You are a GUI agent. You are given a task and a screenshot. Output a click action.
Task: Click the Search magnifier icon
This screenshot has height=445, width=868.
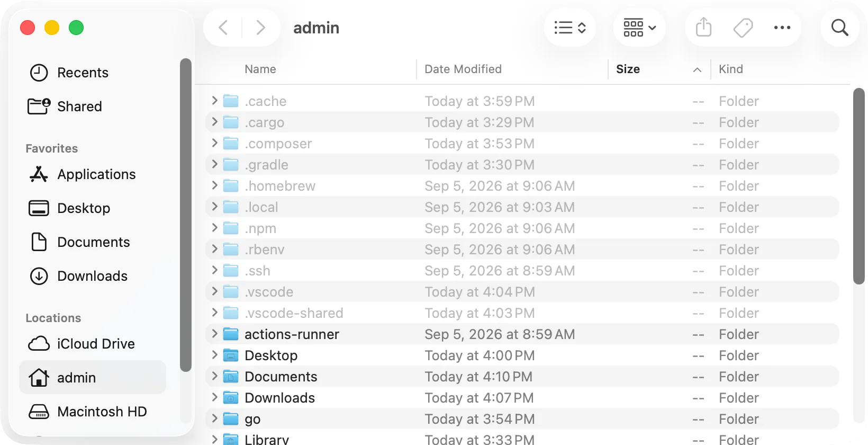840,28
